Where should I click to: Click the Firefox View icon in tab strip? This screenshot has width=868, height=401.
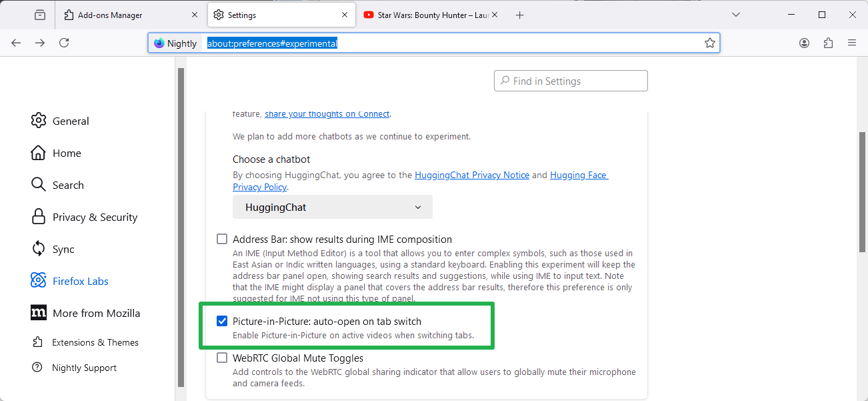(x=40, y=15)
